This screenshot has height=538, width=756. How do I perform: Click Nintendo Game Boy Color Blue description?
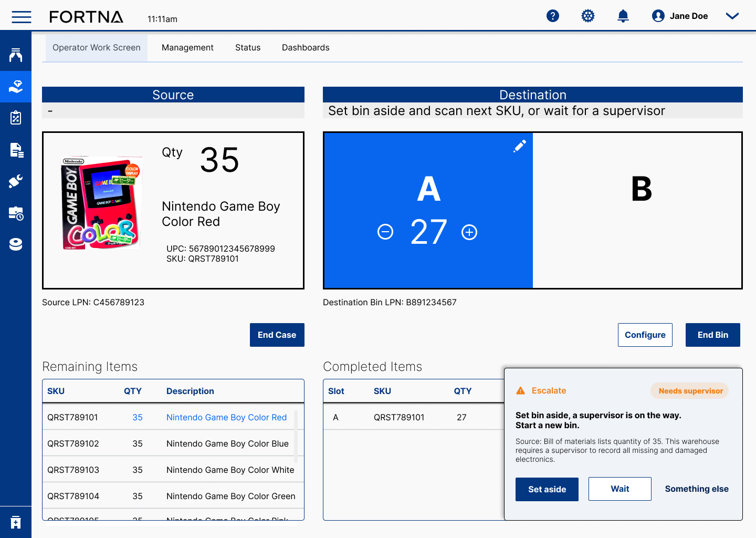(227, 443)
